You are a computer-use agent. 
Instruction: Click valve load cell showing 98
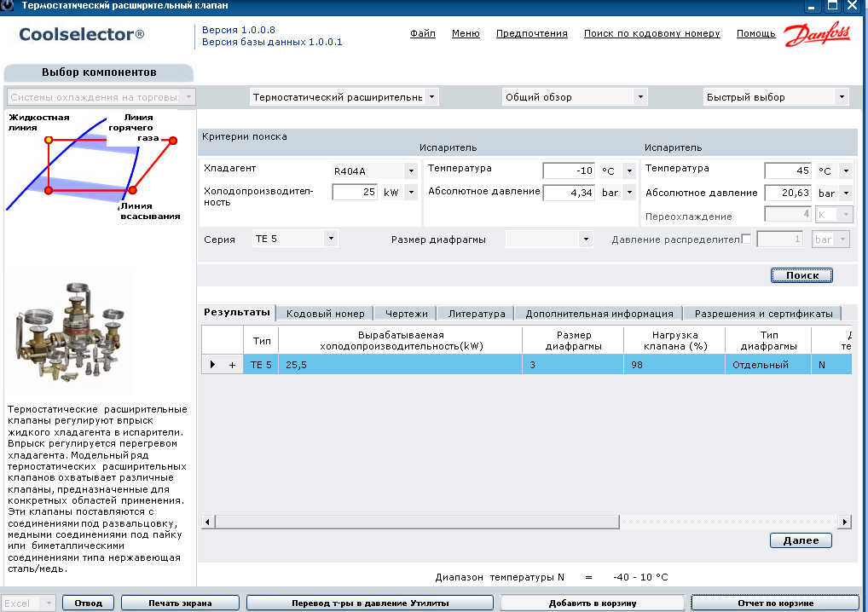pyautogui.click(x=674, y=365)
